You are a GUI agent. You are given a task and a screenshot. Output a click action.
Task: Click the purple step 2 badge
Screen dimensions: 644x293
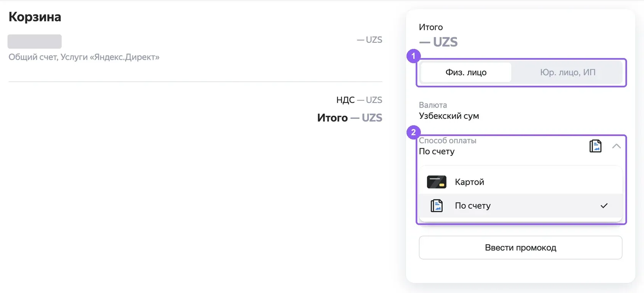pyautogui.click(x=413, y=133)
